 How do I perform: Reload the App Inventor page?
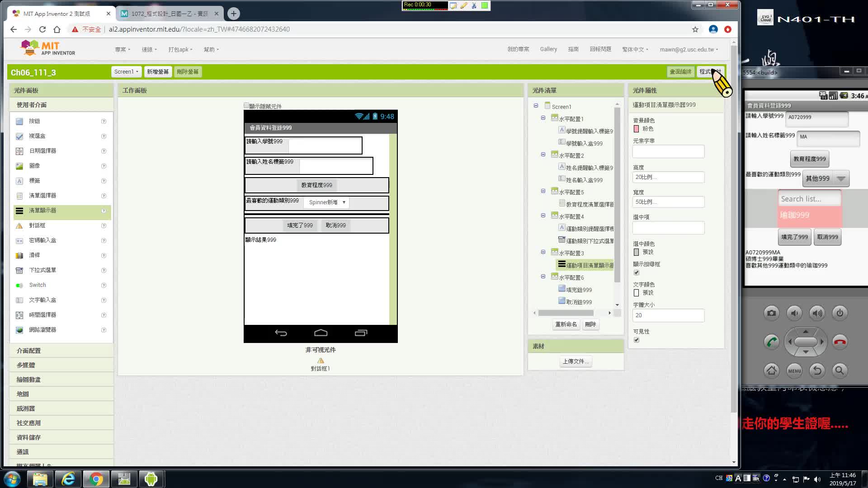point(42,29)
